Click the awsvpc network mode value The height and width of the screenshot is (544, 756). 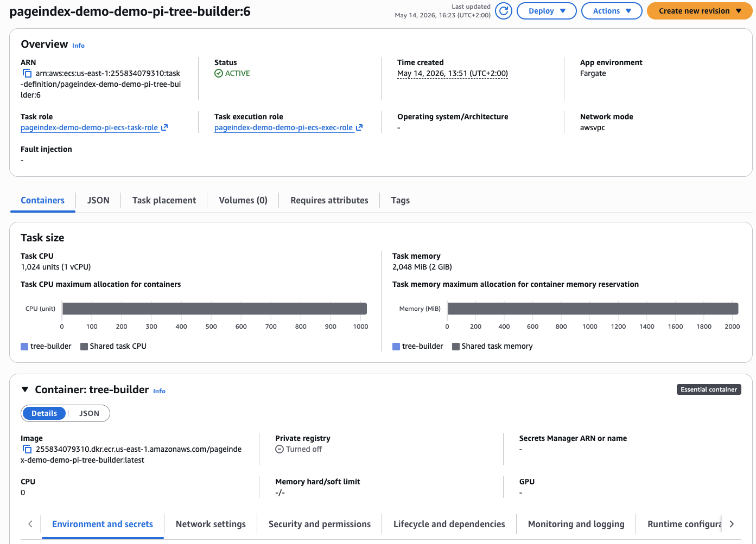tap(592, 127)
